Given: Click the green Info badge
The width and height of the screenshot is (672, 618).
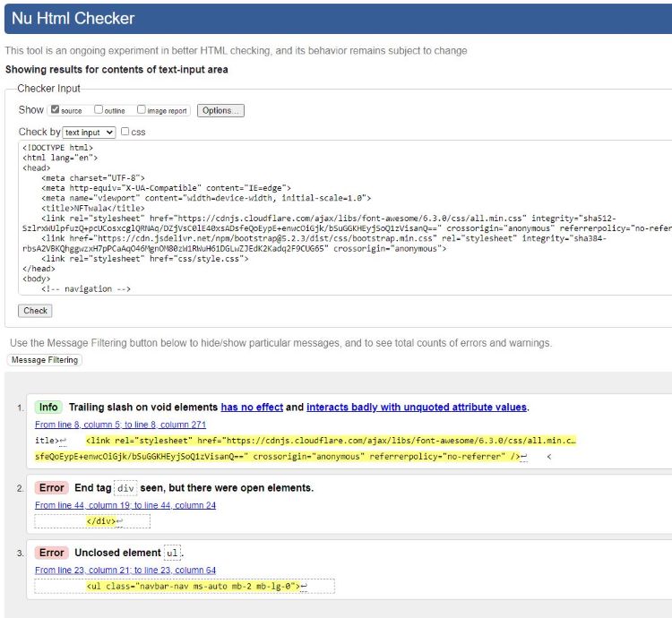Looking at the screenshot, I should pyautogui.click(x=48, y=407).
